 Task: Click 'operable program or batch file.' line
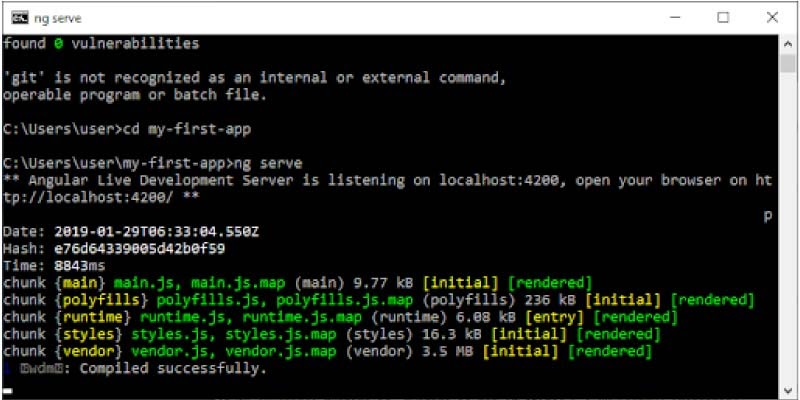pos(135,95)
